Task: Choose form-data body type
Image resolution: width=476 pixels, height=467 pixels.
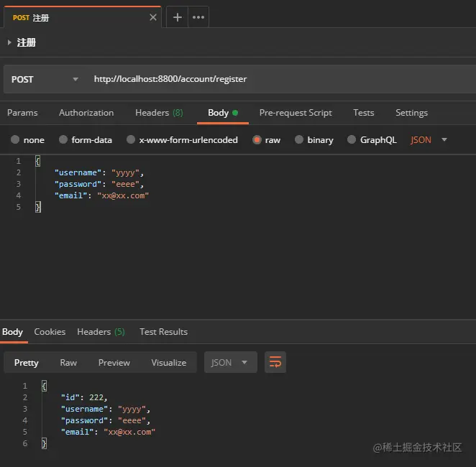Action: (63, 140)
